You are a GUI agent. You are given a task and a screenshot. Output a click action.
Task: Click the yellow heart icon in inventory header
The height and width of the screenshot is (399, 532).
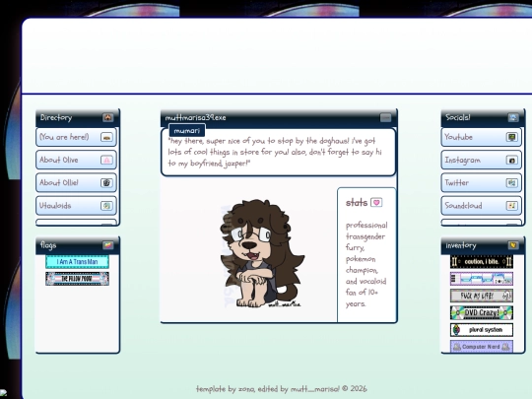pyautogui.click(x=513, y=245)
